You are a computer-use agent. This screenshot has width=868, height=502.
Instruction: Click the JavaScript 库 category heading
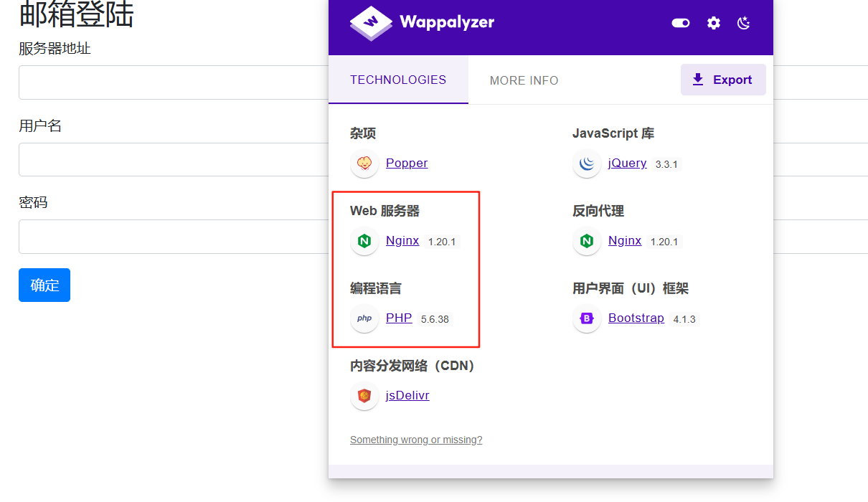613,133
